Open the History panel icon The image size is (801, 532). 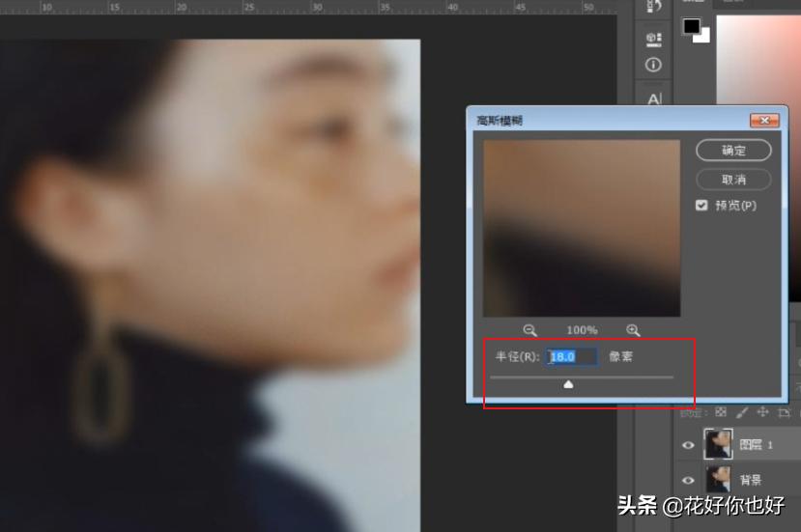(654, 6)
